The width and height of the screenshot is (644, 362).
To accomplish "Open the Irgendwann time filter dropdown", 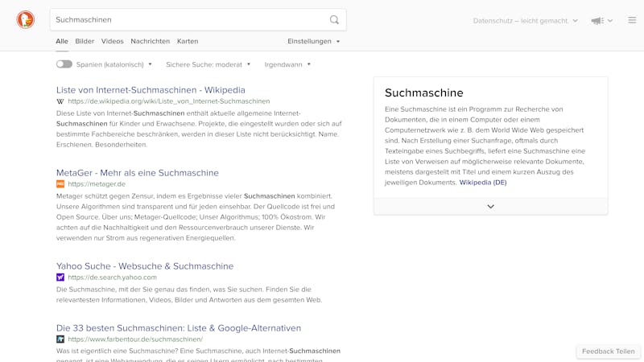I will (x=287, y=64).
